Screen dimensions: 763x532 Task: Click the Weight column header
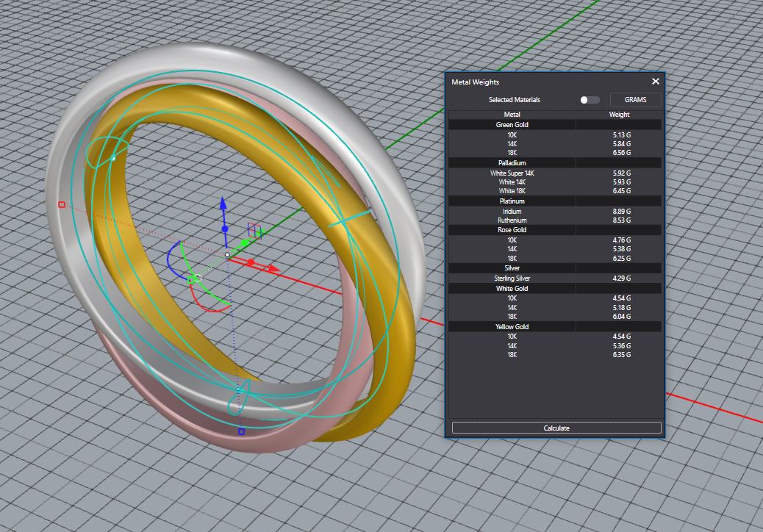619,115
